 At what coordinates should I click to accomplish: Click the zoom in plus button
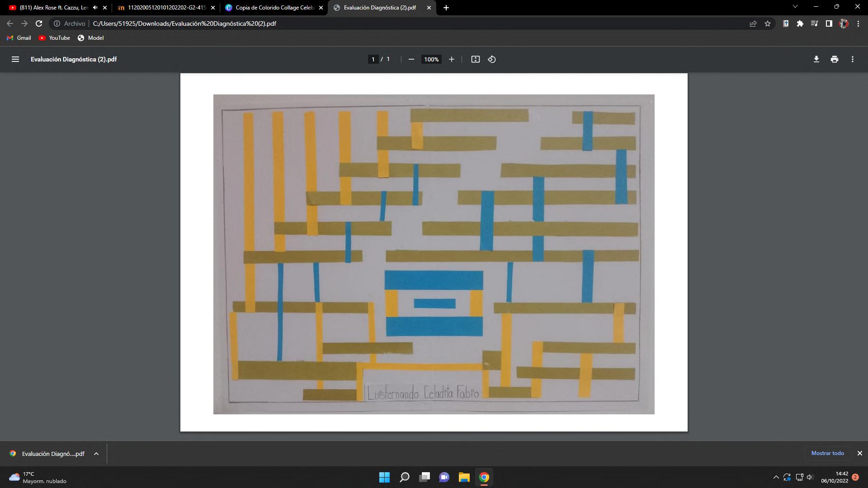tap(451, 59)
